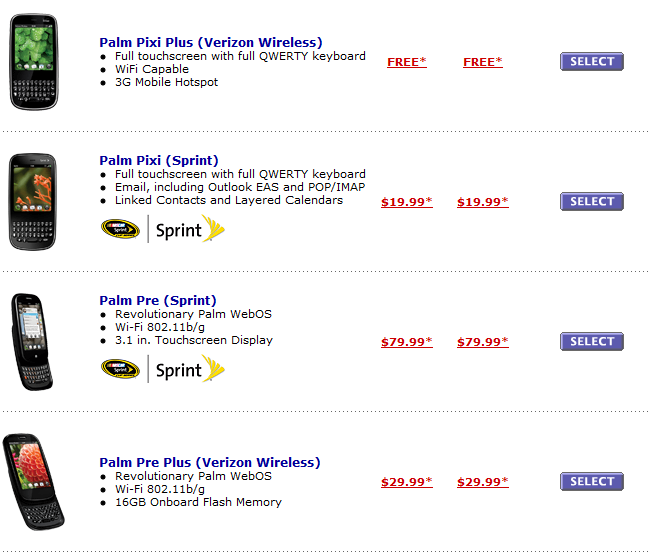Click Sprint logo under Palm Pixi
This screenshot has height=554, width=664.
190,229
